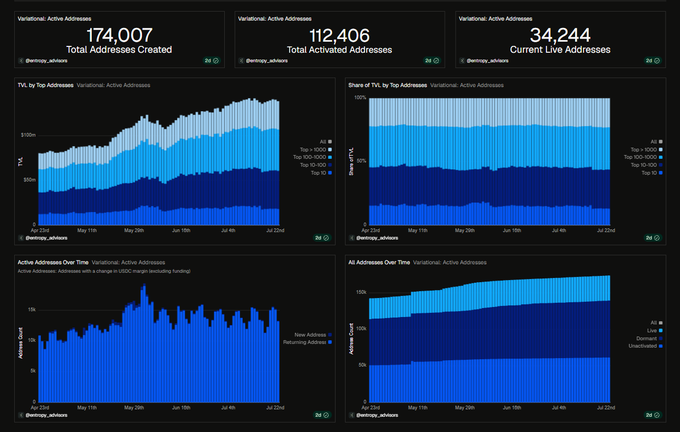680x432 pixels.
Task: Open @entropy_advisors link under Active Addresses Over Time
Action: (x=46, y=415)
